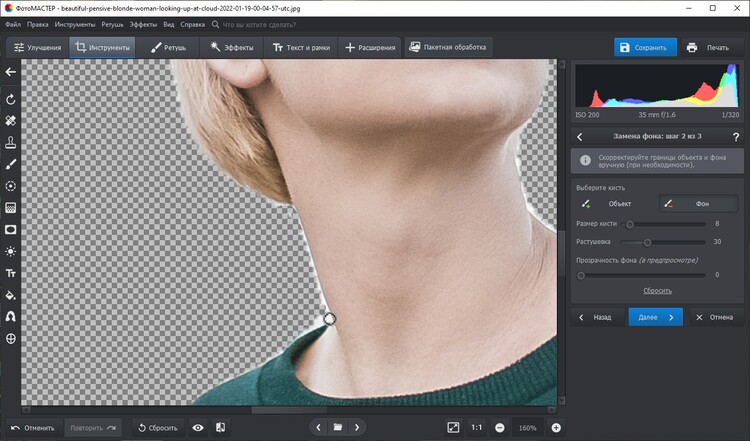
Task: Go to the next image with right chevron
Action: (357, 427)
